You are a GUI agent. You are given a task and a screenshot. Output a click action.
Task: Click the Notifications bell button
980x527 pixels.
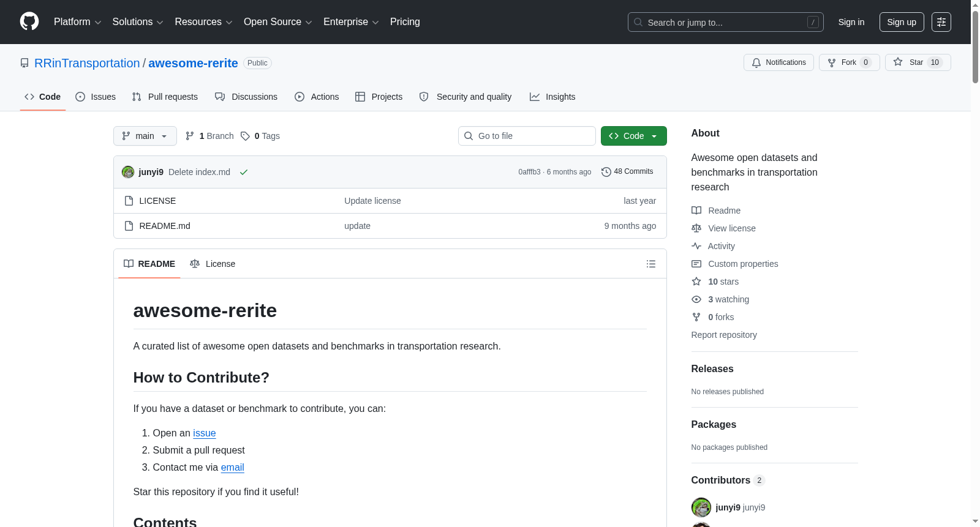[x=778, y=62]
